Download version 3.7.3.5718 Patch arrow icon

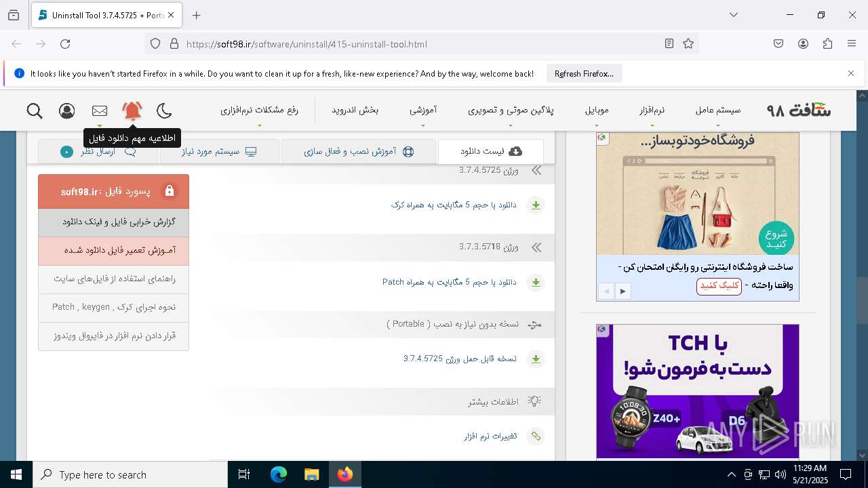pos(536,282)
